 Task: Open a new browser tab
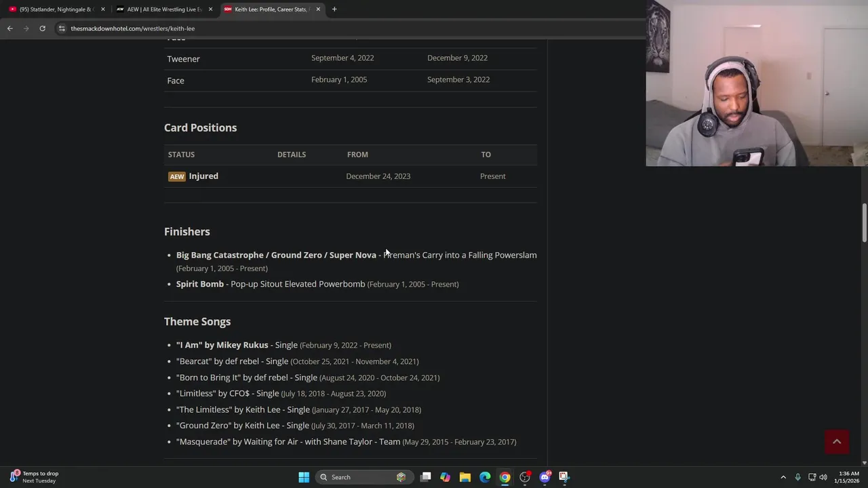click(334, 9)
